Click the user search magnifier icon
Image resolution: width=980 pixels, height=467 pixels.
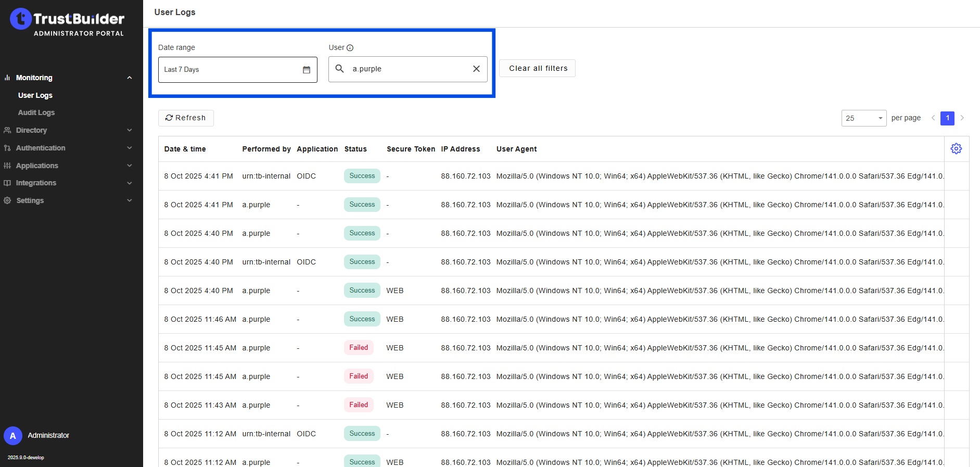[340, 69]
